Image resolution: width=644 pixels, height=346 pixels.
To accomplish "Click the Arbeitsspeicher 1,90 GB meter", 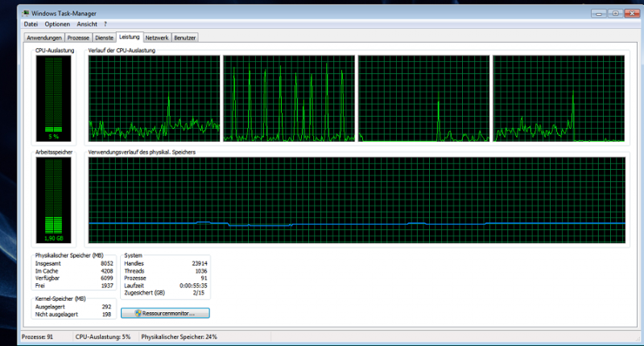I will pos(53,200).
